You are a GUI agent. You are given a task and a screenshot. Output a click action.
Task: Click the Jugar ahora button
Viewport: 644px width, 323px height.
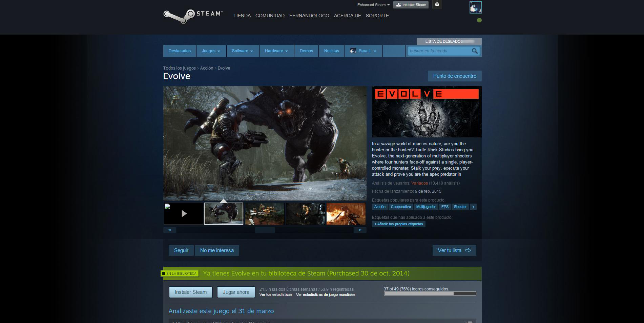tap(236, 292)
